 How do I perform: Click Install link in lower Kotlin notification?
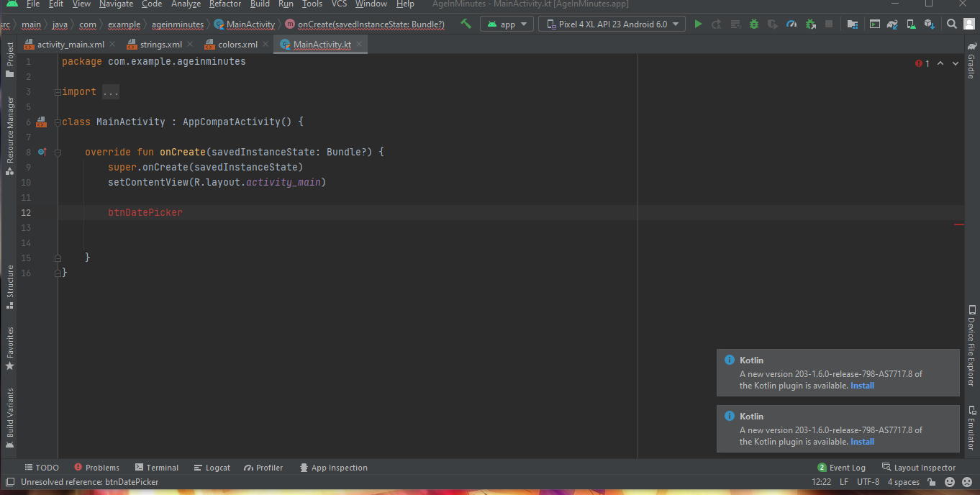[862, 442]
